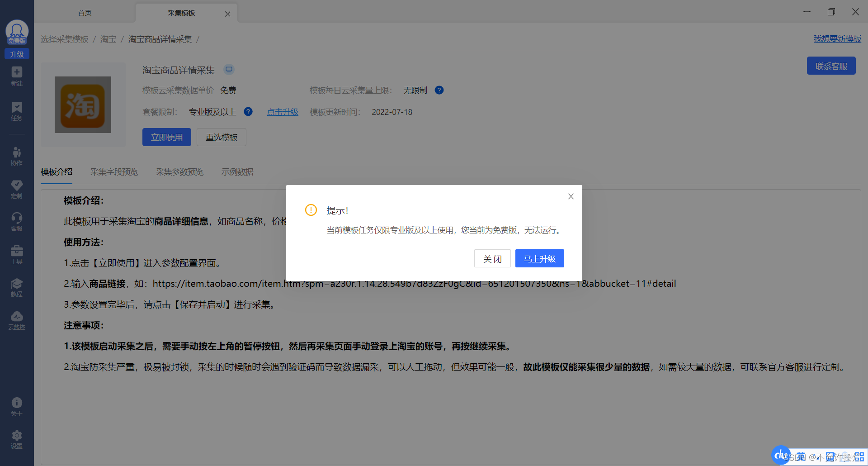Screen dimensions: 868x466
Task: Click the 关闭 button in dialog
Action: (x=492, y=258)
